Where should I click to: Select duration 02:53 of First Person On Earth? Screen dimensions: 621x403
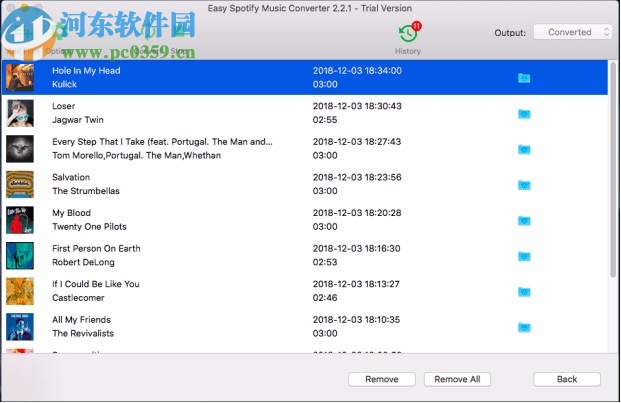pyautogui.click(x=325, y=262)
